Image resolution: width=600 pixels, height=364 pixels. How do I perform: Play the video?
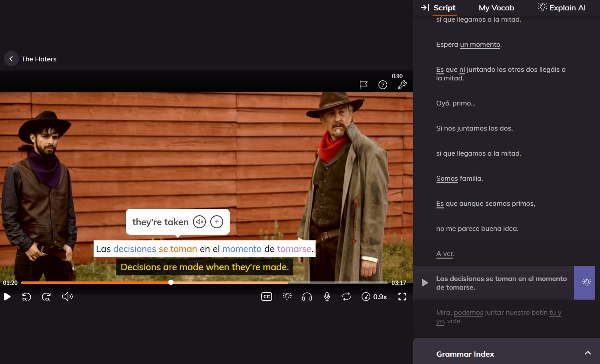(x=7, y=297)
